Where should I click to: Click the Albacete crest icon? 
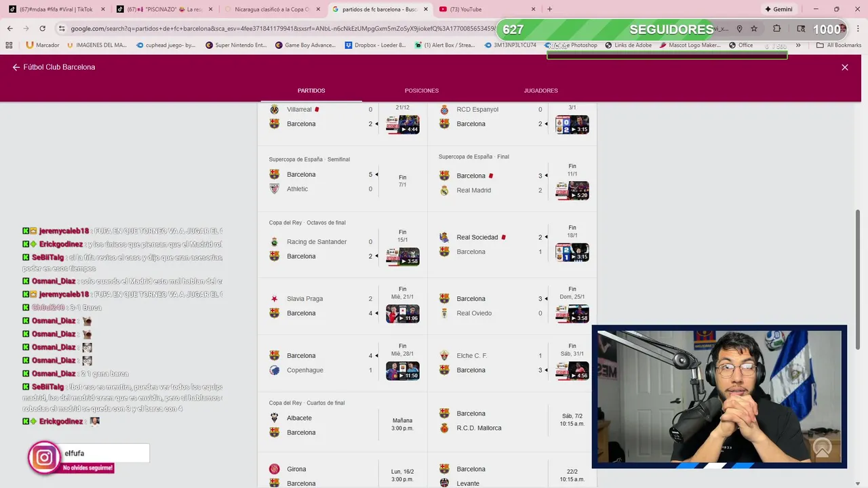coord(275,418)
